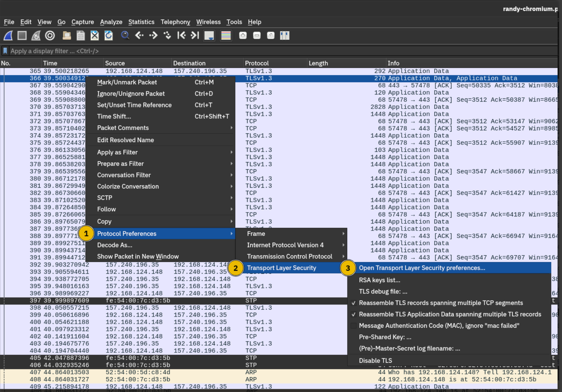The height and width of the screenshot is (392, 562).
Task: Open the Statistics menu
Action: tap(141, 22)
